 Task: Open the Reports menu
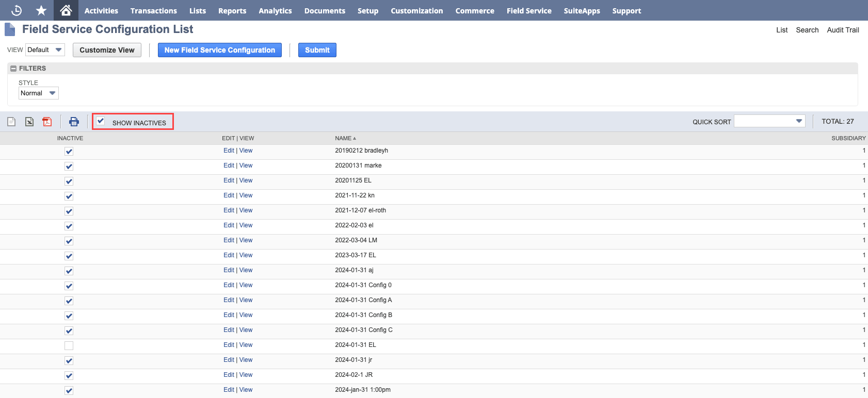232,10
